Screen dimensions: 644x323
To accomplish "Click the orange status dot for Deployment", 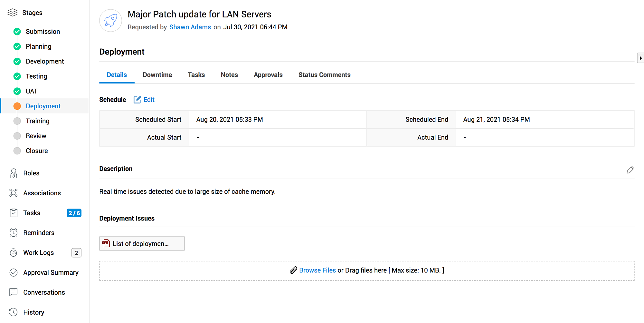I will coord(17,106).
